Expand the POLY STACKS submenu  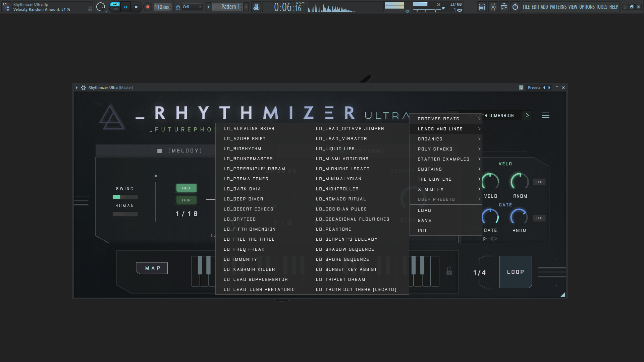click(446, 149)
